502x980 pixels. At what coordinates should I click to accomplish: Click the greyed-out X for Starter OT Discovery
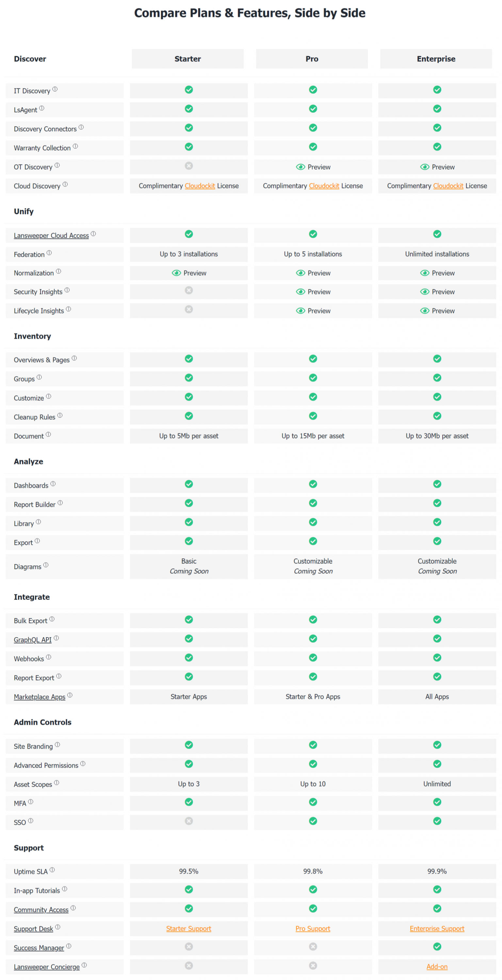tap(189, 166)
